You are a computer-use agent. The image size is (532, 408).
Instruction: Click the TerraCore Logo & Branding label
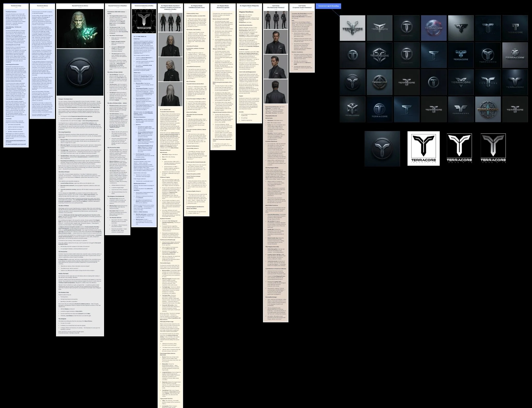(328, 6)
